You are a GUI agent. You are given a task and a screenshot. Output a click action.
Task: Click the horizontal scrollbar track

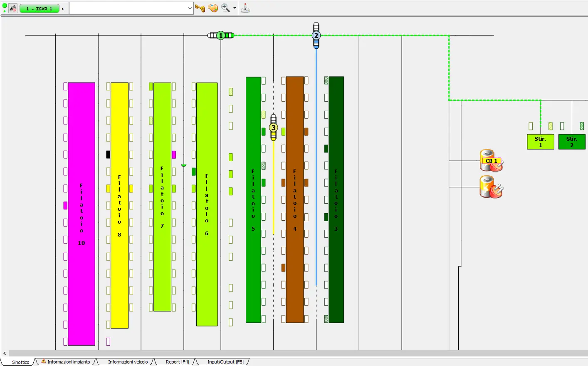point(298,353)
